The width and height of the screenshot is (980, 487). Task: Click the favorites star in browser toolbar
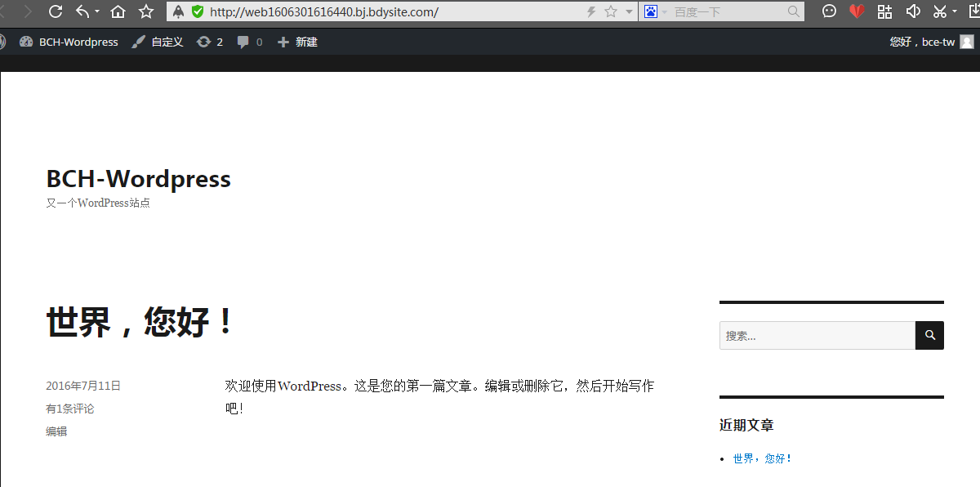point(146,11)
